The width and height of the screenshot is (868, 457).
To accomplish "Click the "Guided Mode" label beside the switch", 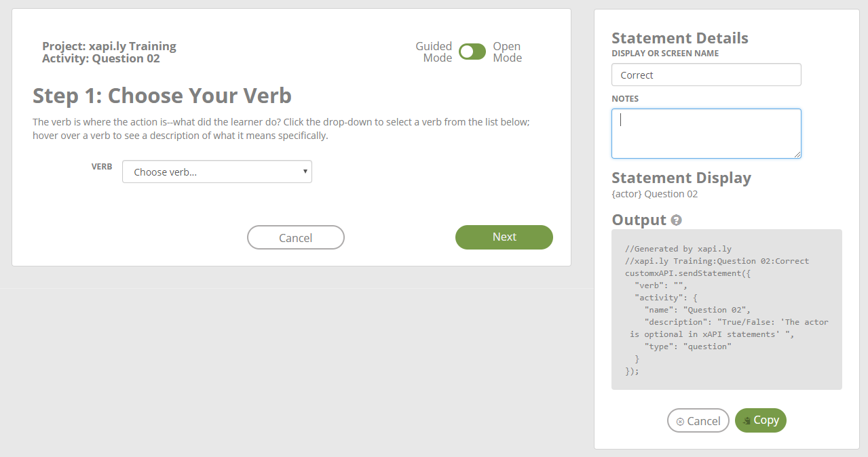I will point(434,52).
